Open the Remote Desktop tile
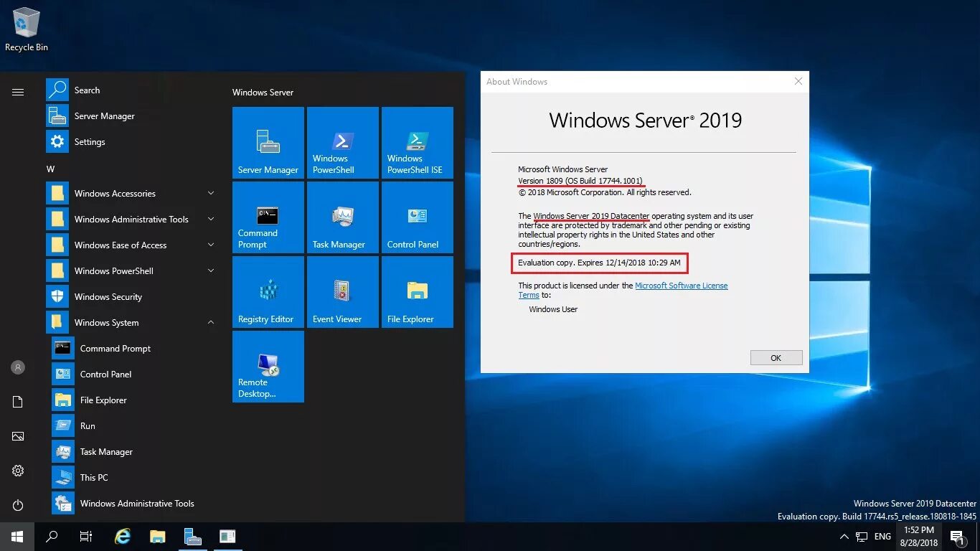Viewport: 980px width, 551px height. (x=268, y=367)
